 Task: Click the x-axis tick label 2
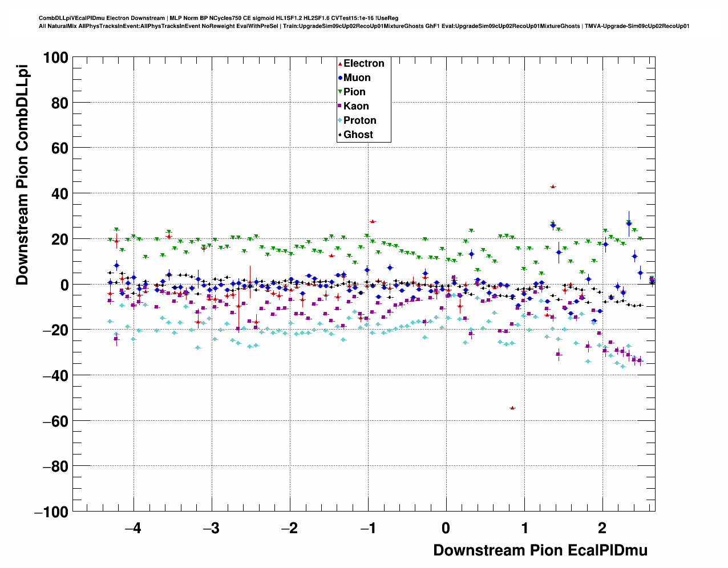coord(602,528)
